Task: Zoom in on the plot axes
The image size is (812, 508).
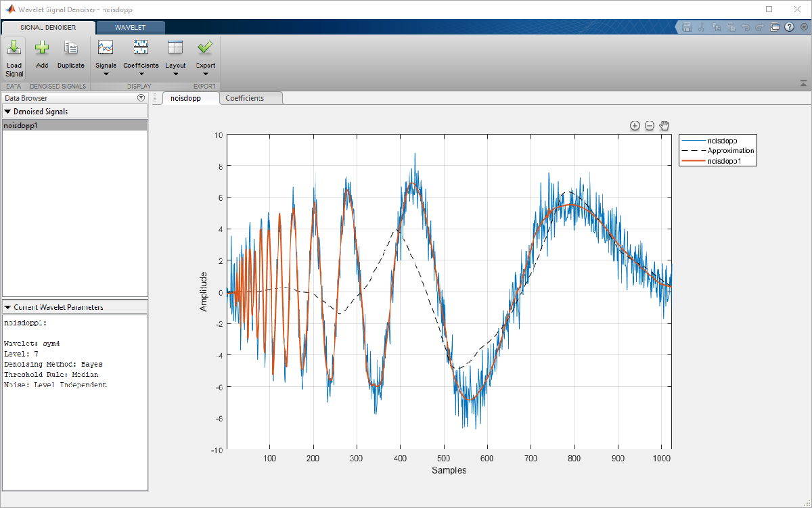Action: click(x=635, y=126)
